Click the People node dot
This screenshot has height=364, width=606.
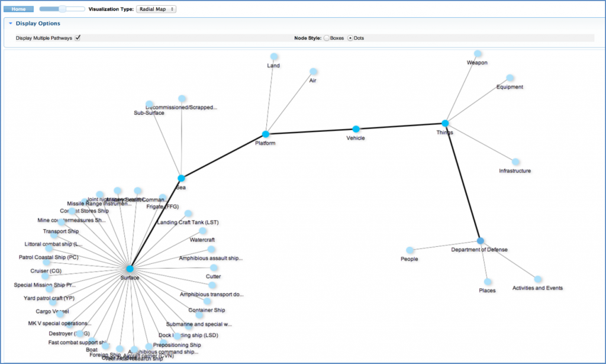[409, 250]
